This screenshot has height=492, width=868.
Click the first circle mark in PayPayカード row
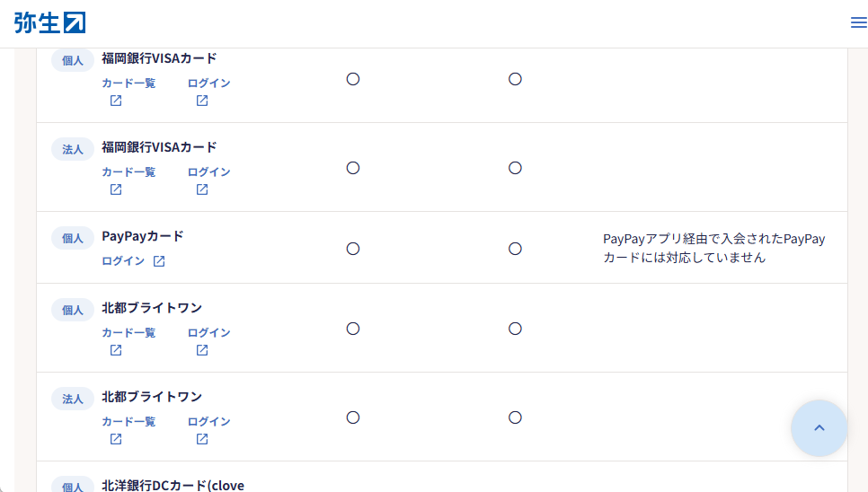coord(353,249)
